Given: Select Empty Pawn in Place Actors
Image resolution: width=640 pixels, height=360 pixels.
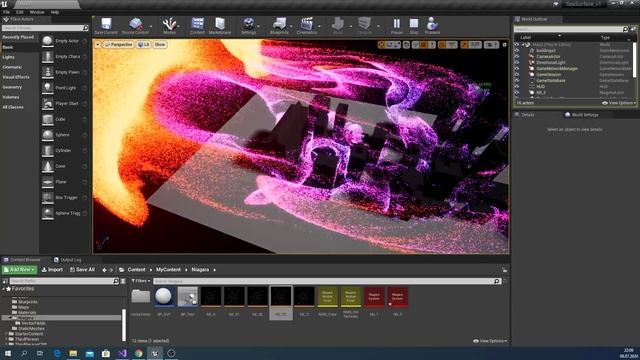Looking at the screenshot, I should pos(64,72).
